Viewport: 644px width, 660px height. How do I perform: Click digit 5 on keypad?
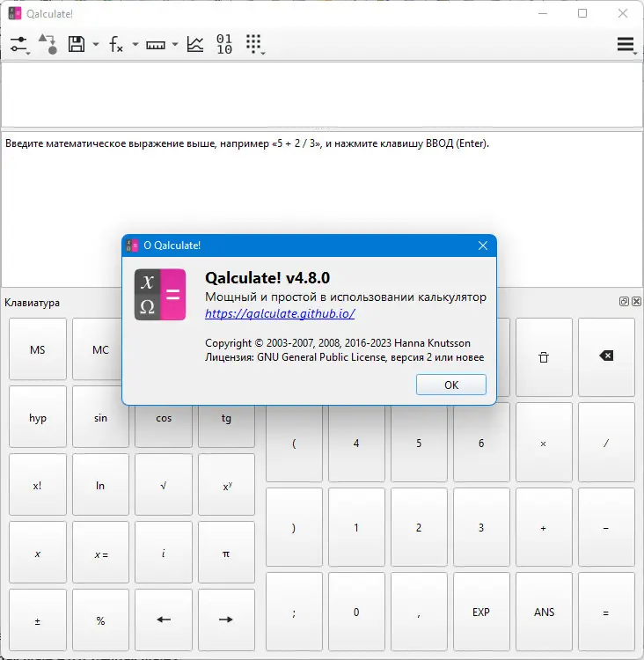point(419,444)
